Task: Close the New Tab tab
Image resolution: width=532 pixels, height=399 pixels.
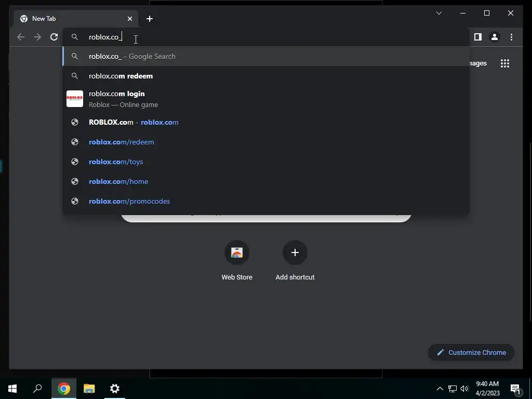Action: tap(129, 19)
